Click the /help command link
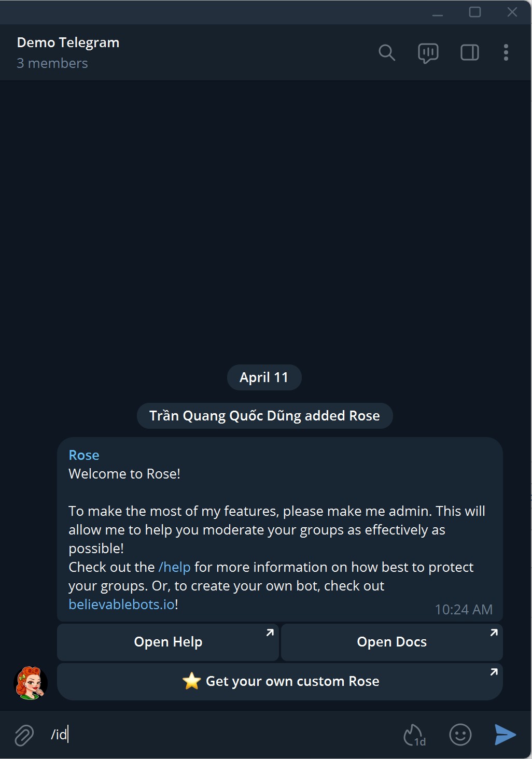532x759 pixels. pyautogui.click(x=174, y=567)
